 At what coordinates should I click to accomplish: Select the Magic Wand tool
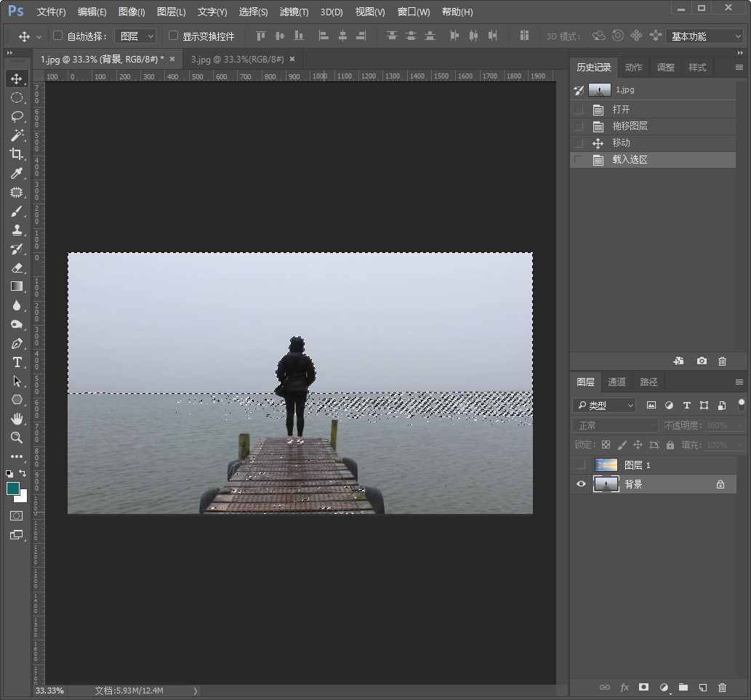pyautogui.click(x=17, y=135)
